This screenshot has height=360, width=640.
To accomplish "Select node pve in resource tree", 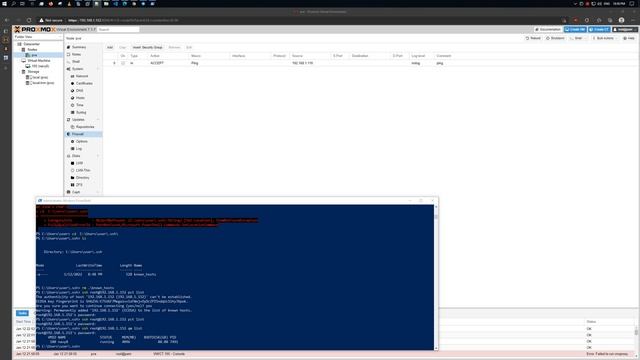I will pyautogui.click(x=34, y=55).
